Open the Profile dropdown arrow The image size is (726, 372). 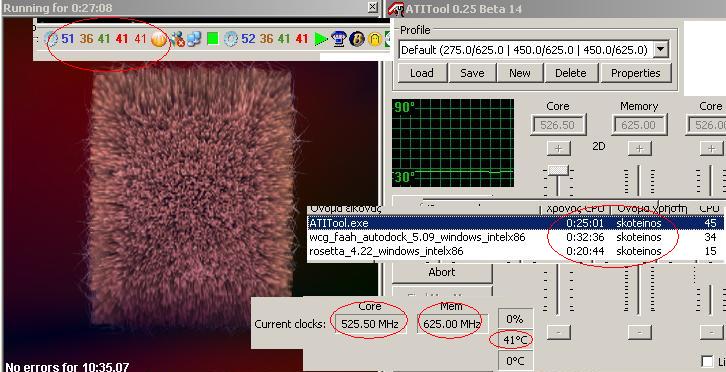661,50
